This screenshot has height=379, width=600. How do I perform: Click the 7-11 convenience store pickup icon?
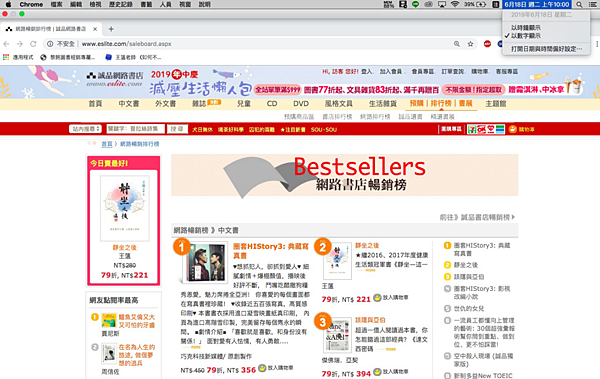coord(472,129)
